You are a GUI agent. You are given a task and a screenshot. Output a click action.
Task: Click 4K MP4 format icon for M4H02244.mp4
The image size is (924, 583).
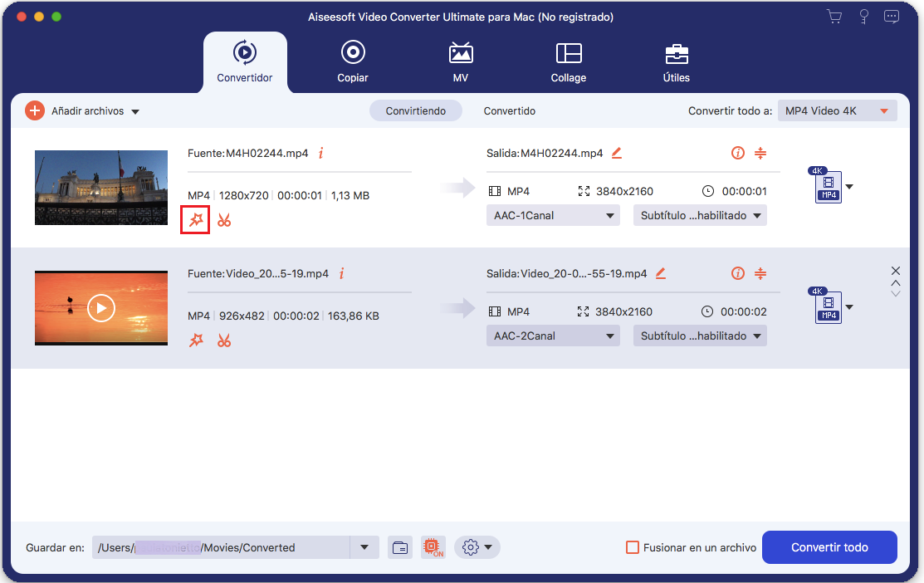pyautogui.click(x=825, y=185)
